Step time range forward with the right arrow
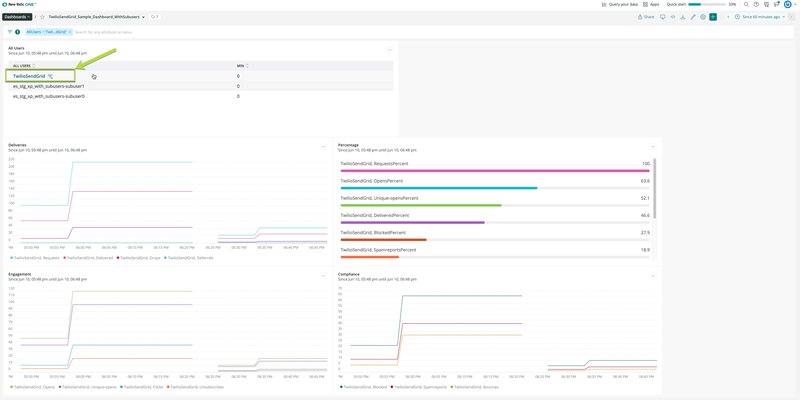The width and height of the screenshot is (800, 400). [791, 17]
